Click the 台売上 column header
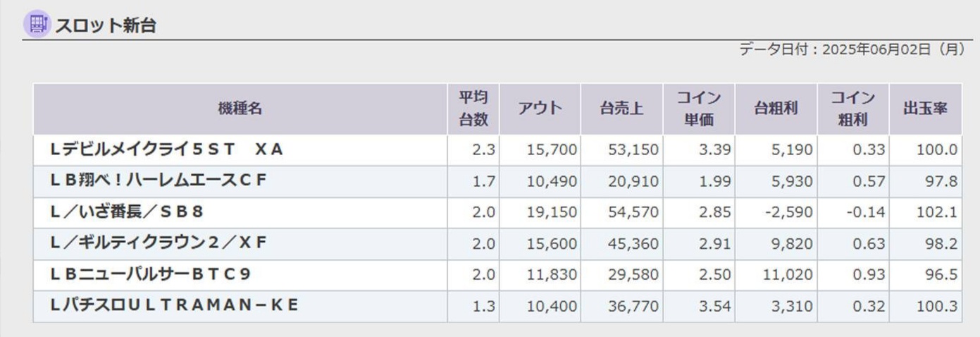This screenshot has width=980, height=337. coord(621,109)
